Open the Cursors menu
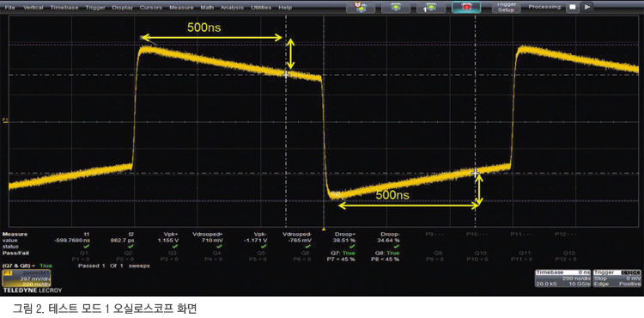644x318 pixels. click(x=150, y=8)
